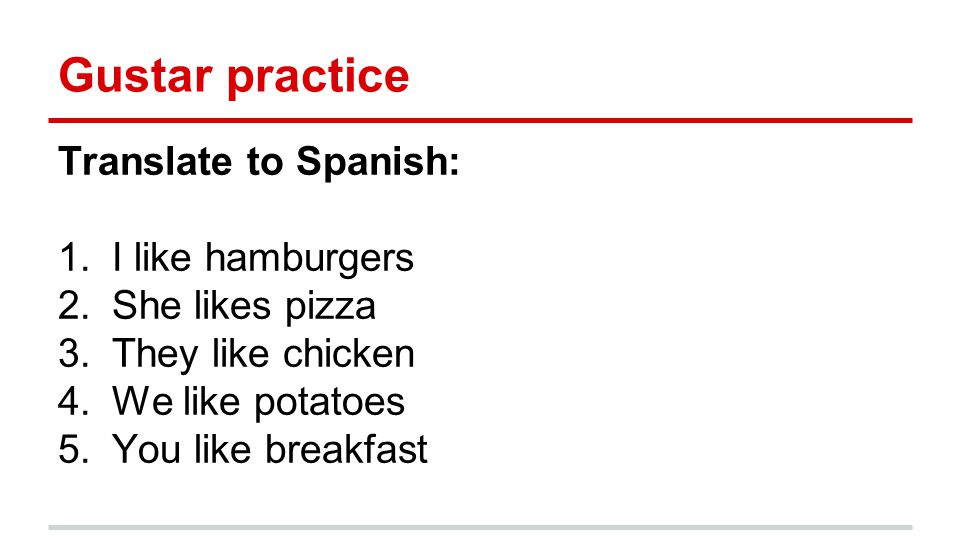Click the gray line at the slide bottom
This screenshot has height=540, width=960.
(x=480, y=527)
